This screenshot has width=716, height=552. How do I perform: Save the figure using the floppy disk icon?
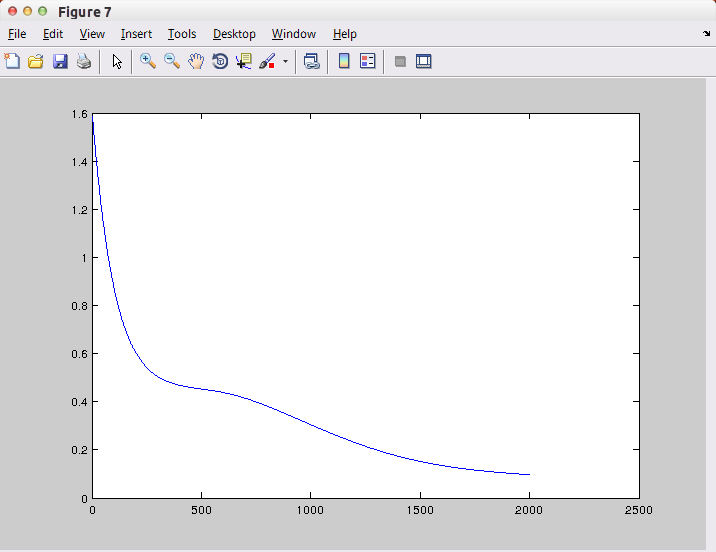[x=60, y=61]
